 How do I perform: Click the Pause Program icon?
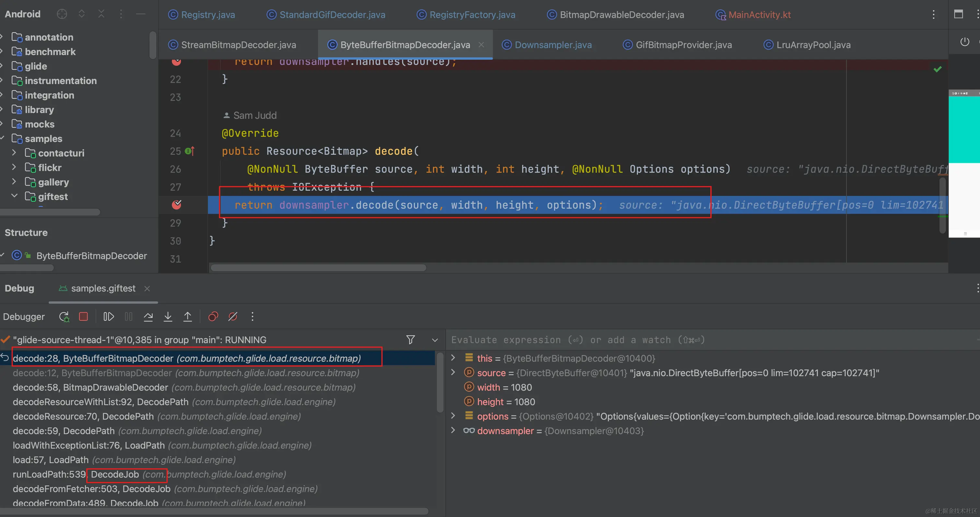tap(129, 316)
